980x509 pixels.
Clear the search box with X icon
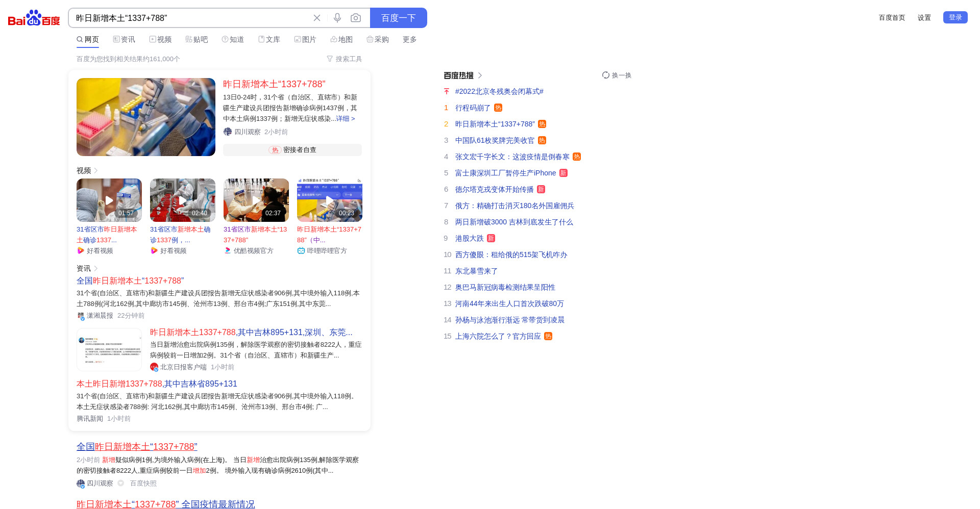(x=317, y=18)
